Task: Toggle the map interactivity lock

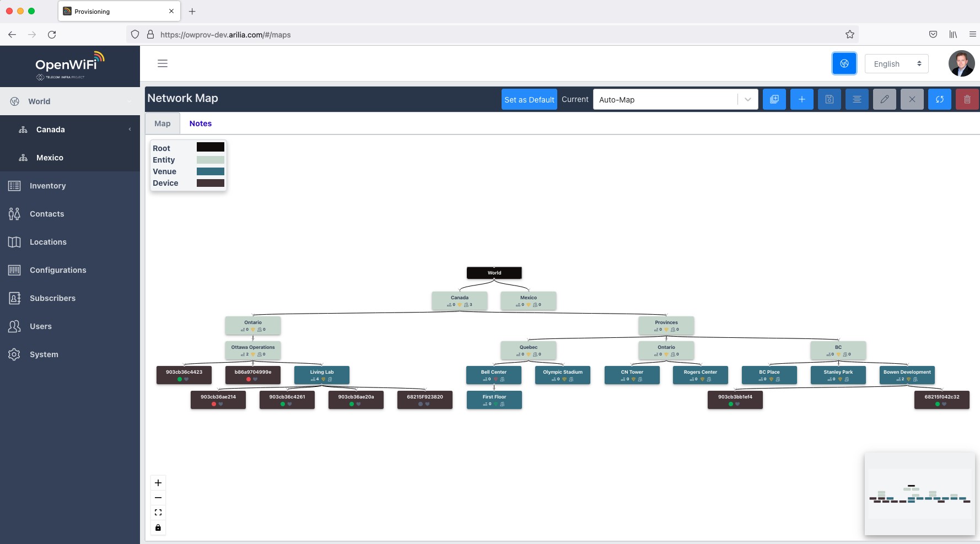Action: pyautogui.click(x=158, y=527)
